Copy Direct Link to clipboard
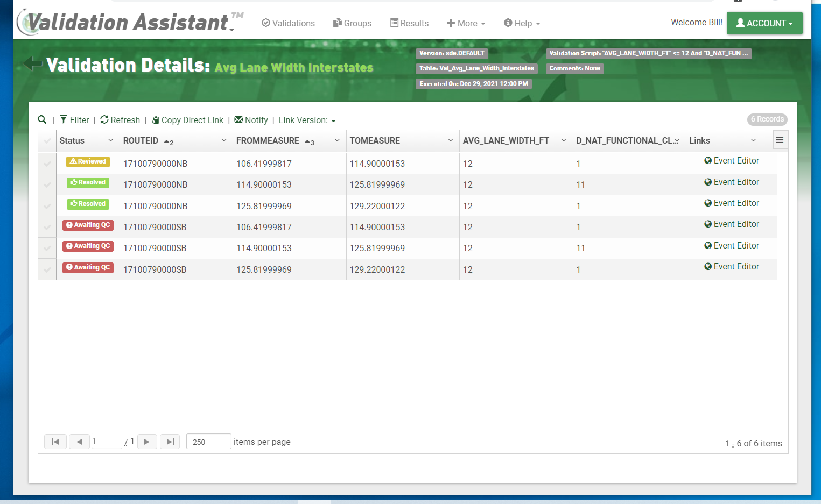821x504 pixels. [x=187, y=120]
